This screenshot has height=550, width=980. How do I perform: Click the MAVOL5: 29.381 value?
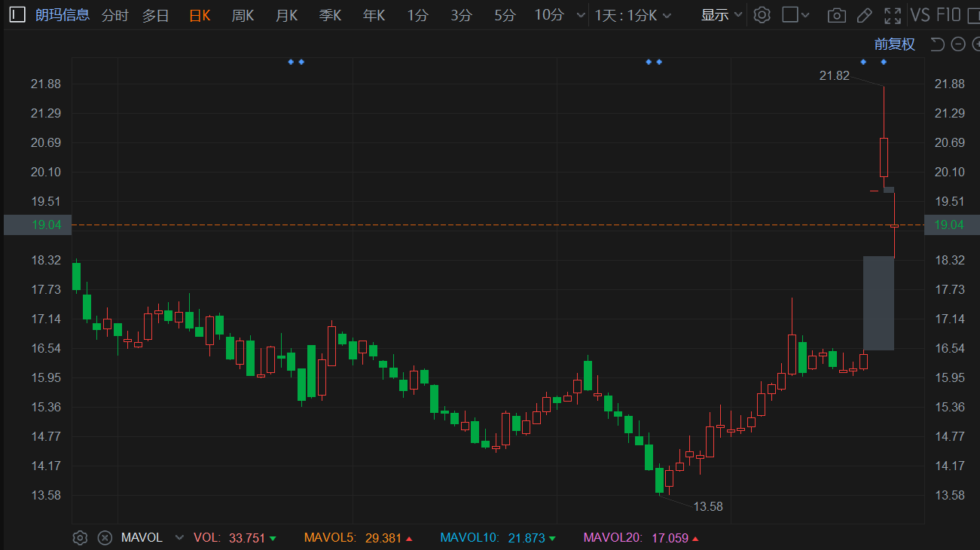pos(358,538)
